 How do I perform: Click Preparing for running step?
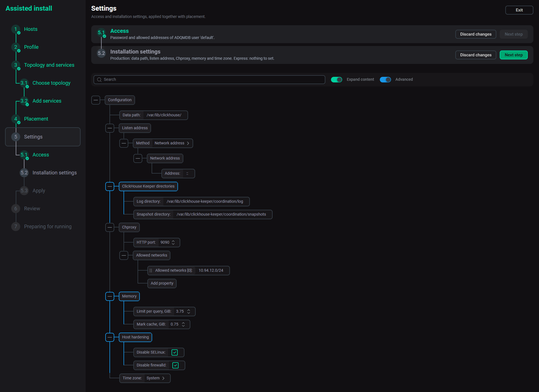[x=48, y=227]
